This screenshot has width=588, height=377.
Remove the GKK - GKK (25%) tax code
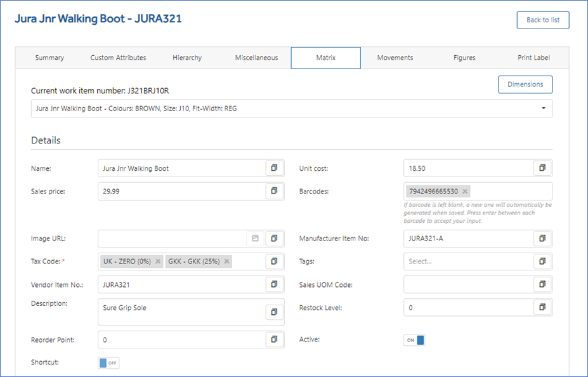pos(226,261)
